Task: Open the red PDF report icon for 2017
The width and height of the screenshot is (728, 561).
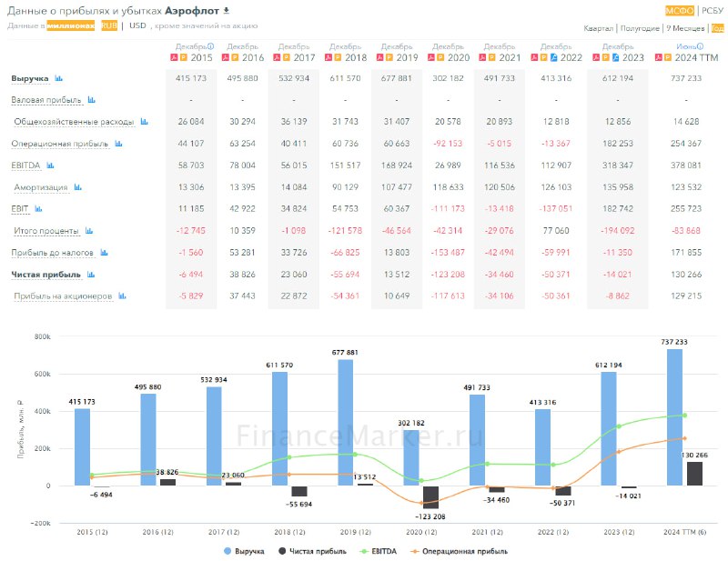Action: coord(278,57)
